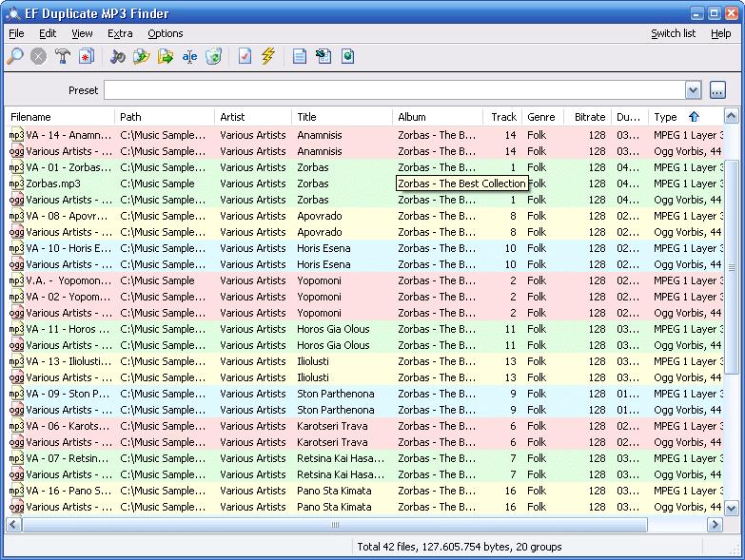Select 'VA - 01 - Zorbas...' filename
The height and width of the screenshot is (560, 745).
(69, 167)
